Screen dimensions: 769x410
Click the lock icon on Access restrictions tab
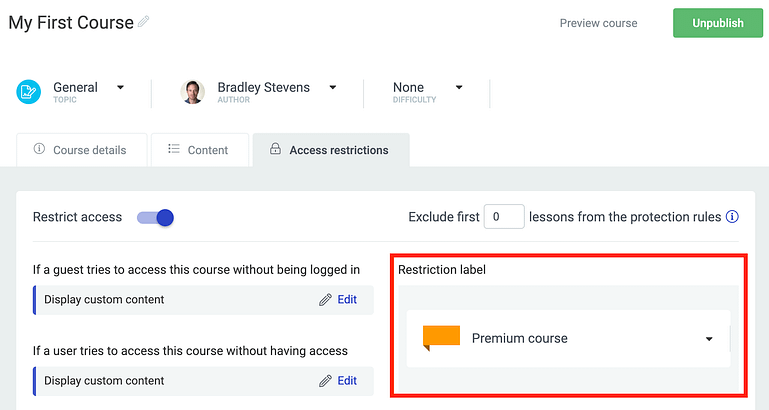275,149
